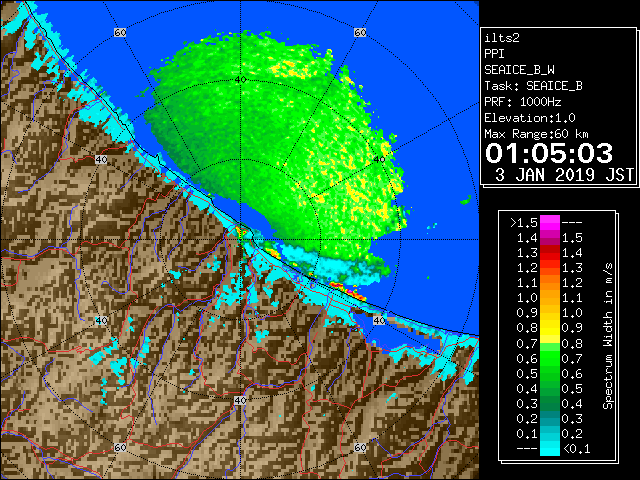This screenshot has height=480, width=640.
Task: Click the "60" ring label northeast over the sea
Action: point(360,32)
